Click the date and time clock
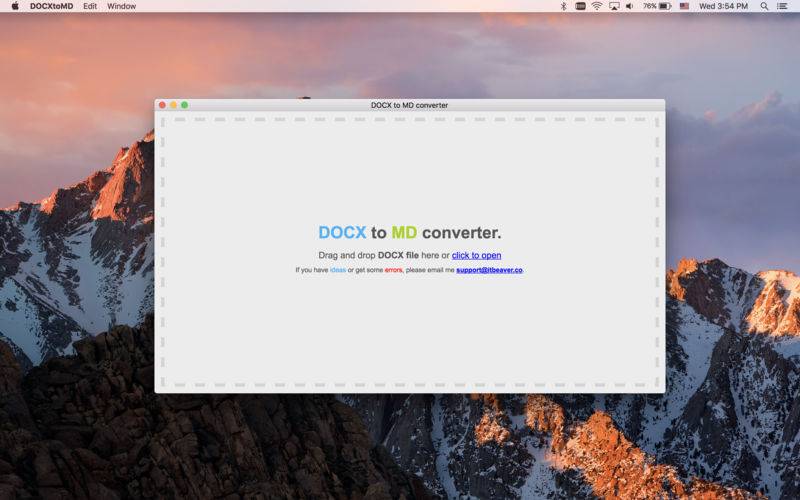This screenshot has height=500, width=800. 722,6
